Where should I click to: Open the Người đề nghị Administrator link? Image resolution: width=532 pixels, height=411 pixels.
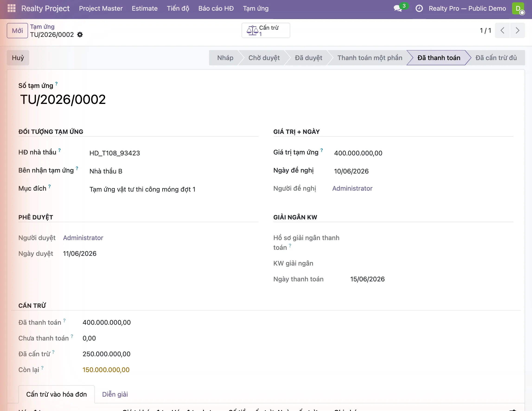pos(352,188)
